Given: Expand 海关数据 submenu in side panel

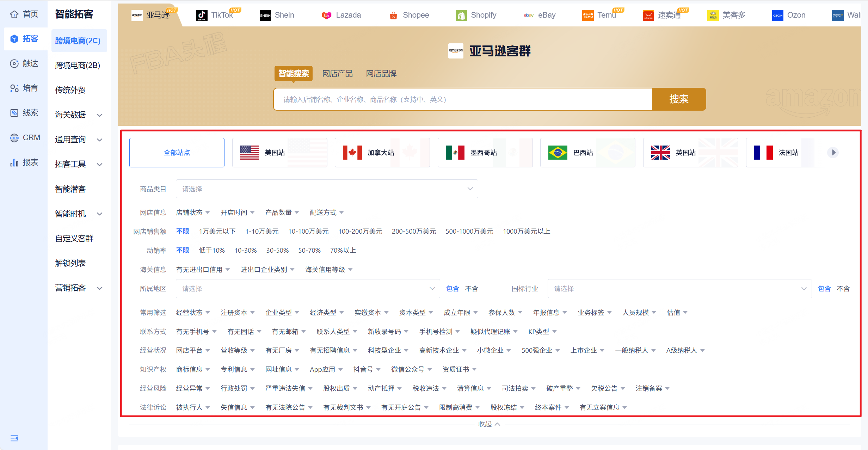Looking at the screenshot, I should [x=78, y=115].
